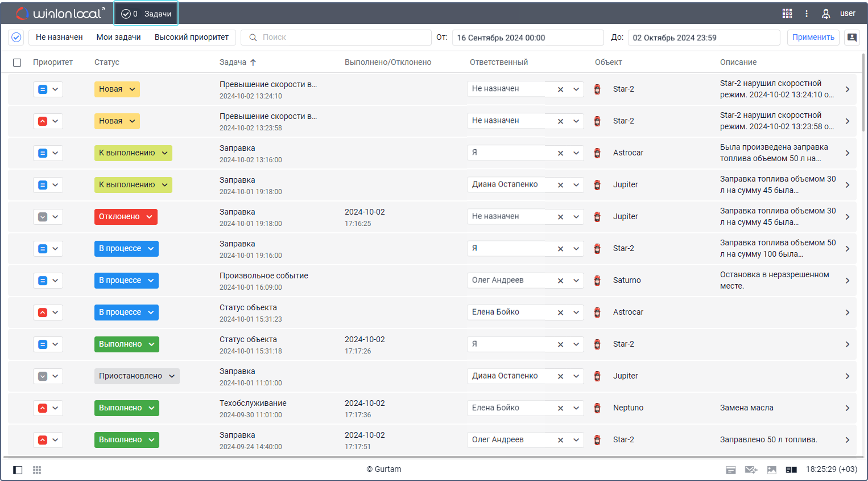Click the Объект column header

click(609, 62)
